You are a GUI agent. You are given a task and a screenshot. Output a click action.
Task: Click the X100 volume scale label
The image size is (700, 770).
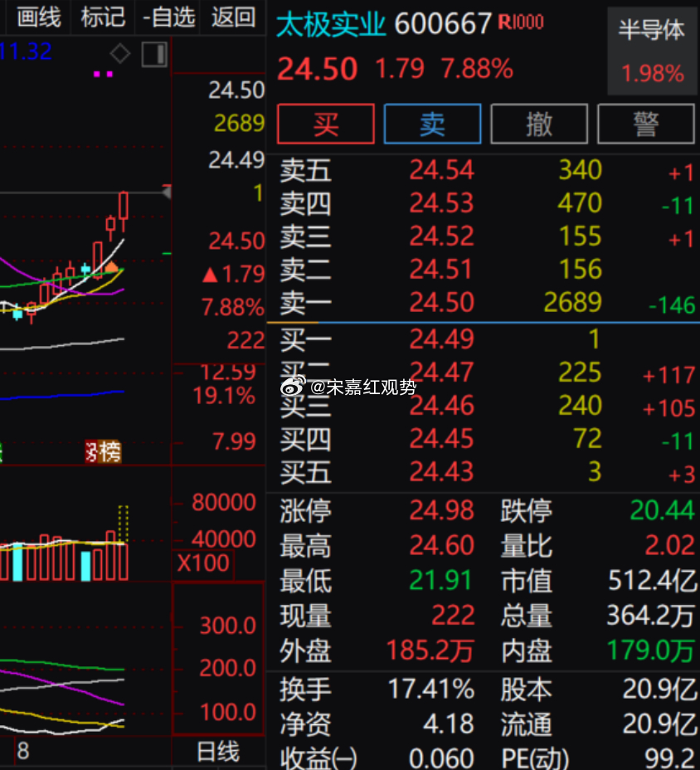[202, 563]
